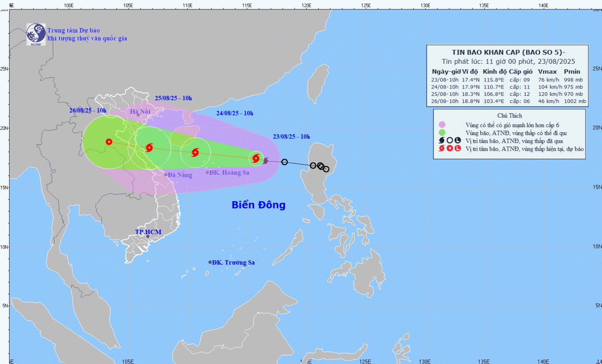Select the forecast storm icon for 24/08/25
The height and width of the screenshot is (364, 602).
195,152
